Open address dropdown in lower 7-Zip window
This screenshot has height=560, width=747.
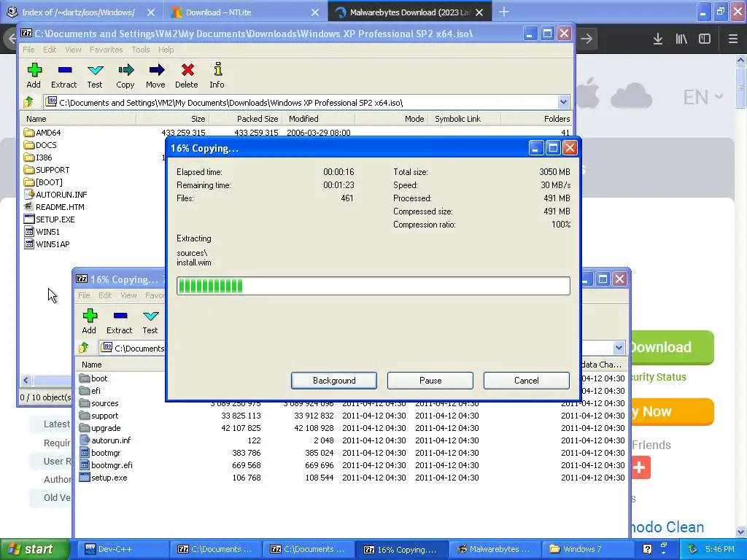tap(619, 348)
